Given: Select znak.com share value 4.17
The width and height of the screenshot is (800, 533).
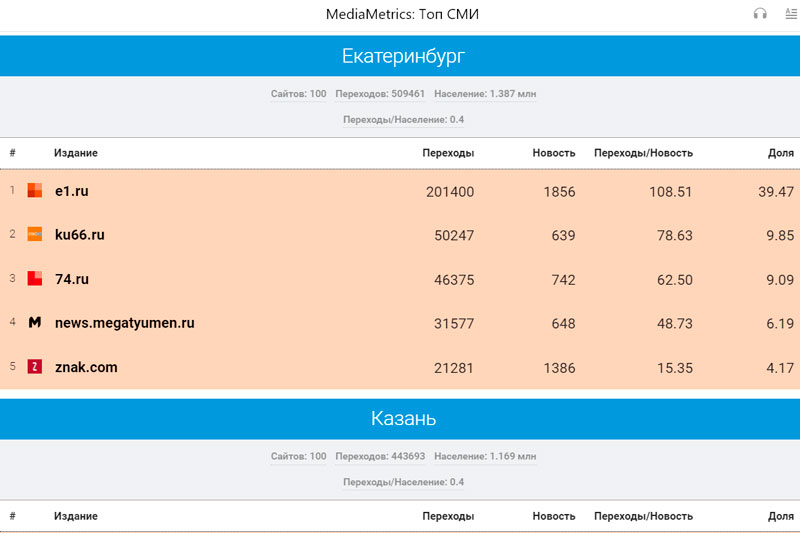Looking at the screenshot, I should 780,368.
